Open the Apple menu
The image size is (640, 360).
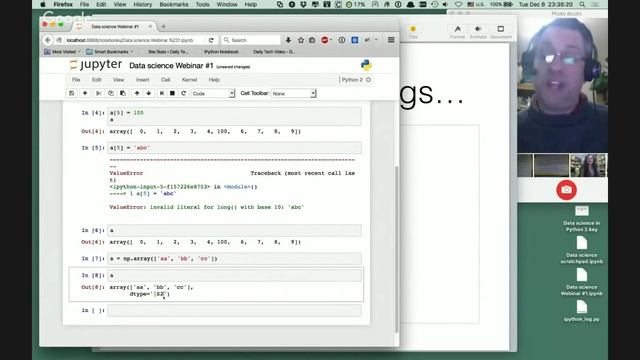(x=43, y=4)
